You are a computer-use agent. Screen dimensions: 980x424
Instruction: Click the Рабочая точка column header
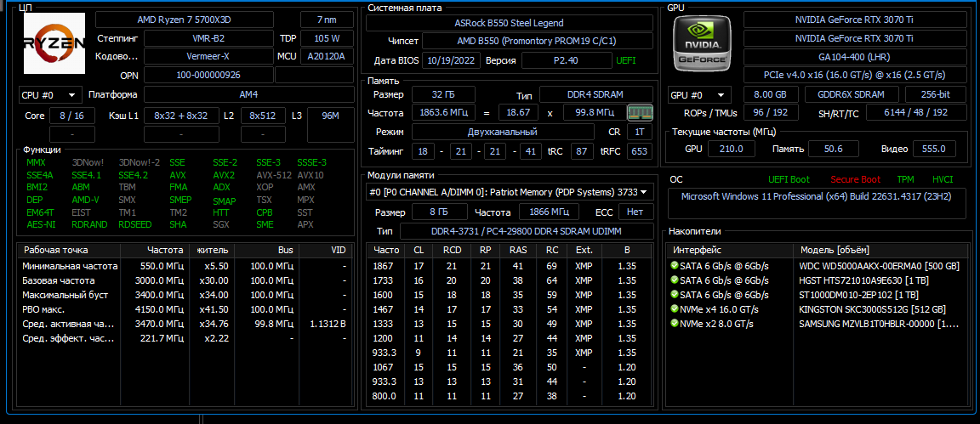coord(69,251)
